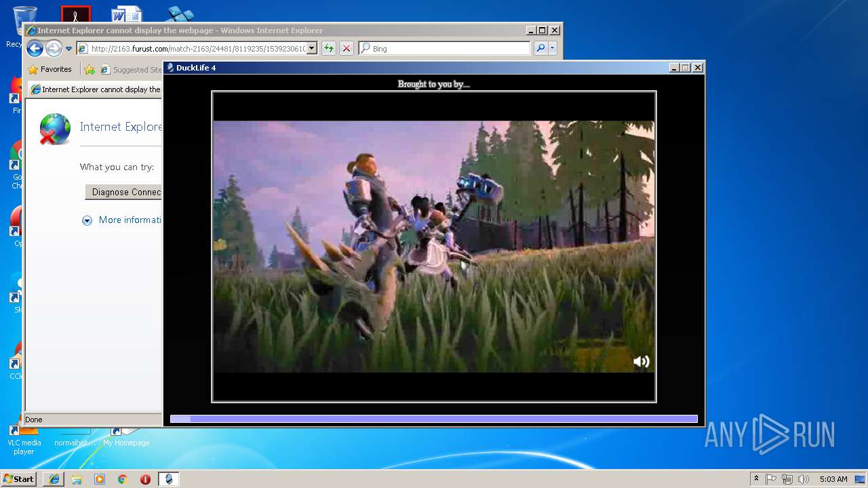Viewport: 868px width, 488px height.
Task: Click the Add to Favorites bar icon
Action: coord(90,69)
